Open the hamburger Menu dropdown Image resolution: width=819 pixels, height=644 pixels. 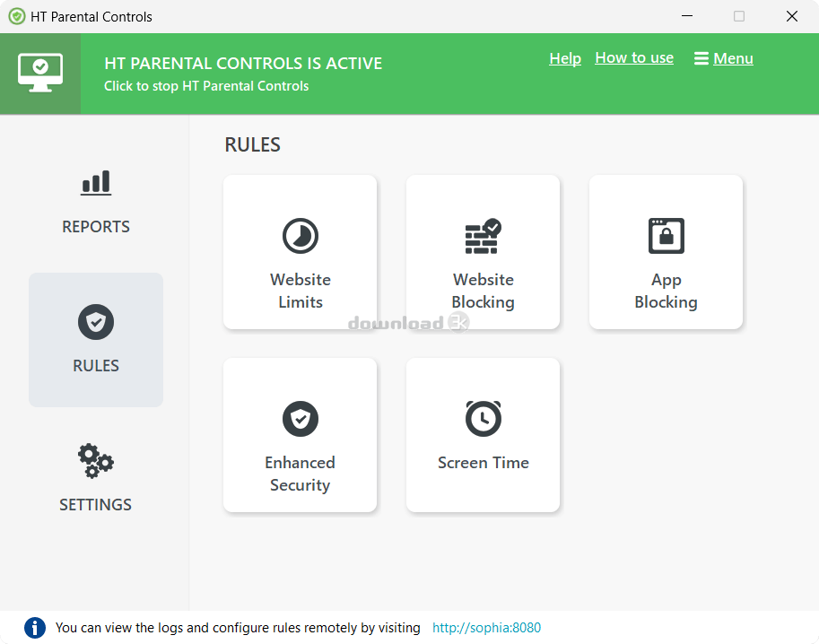point(723,58)
